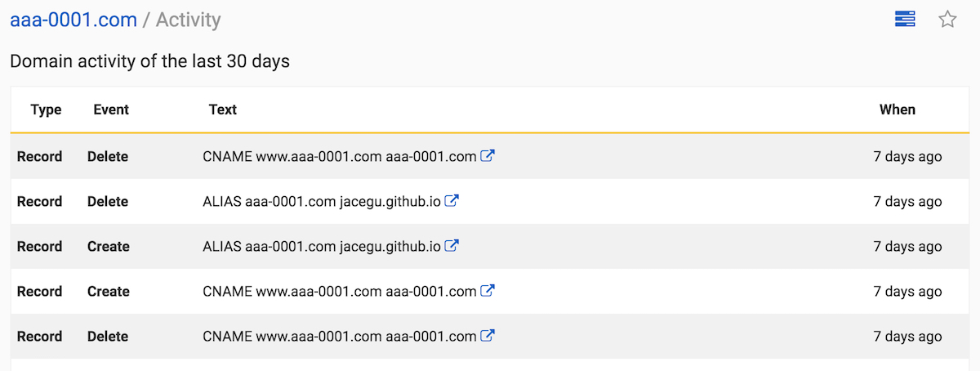Click the Text column header
The image size is (980, 371).
coord(223,110)
